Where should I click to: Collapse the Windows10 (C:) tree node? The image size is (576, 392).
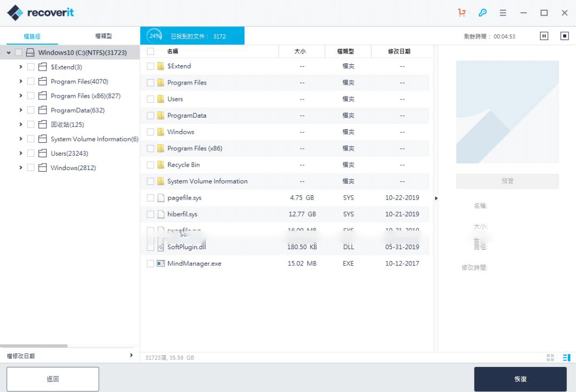tap(9, 52)
